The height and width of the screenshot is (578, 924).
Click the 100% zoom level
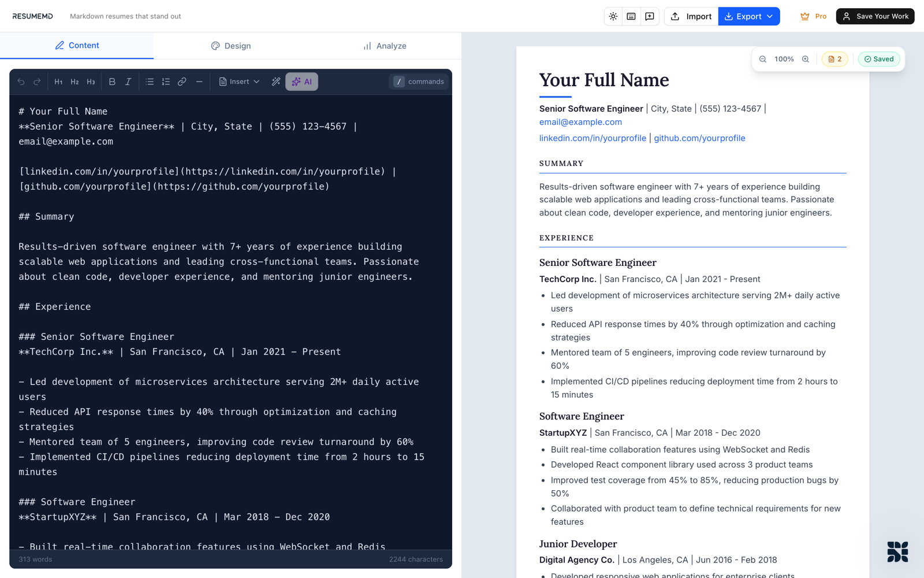pos(784,59)
